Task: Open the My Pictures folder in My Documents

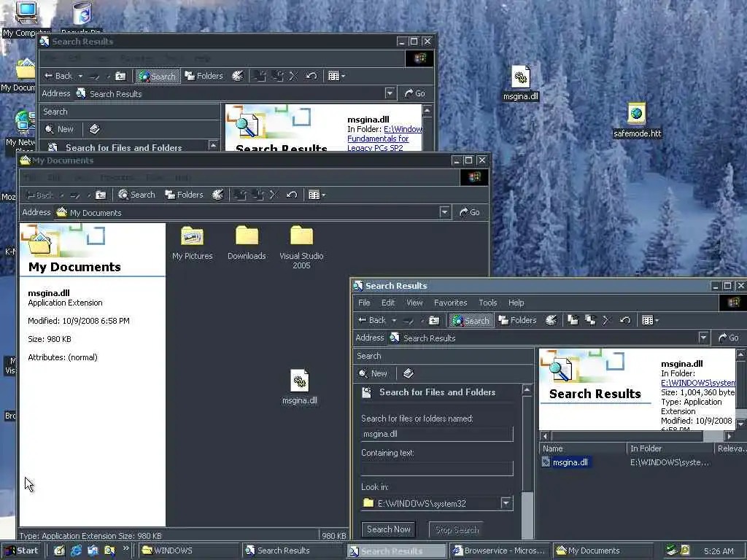Action: [x=192, y=244]
